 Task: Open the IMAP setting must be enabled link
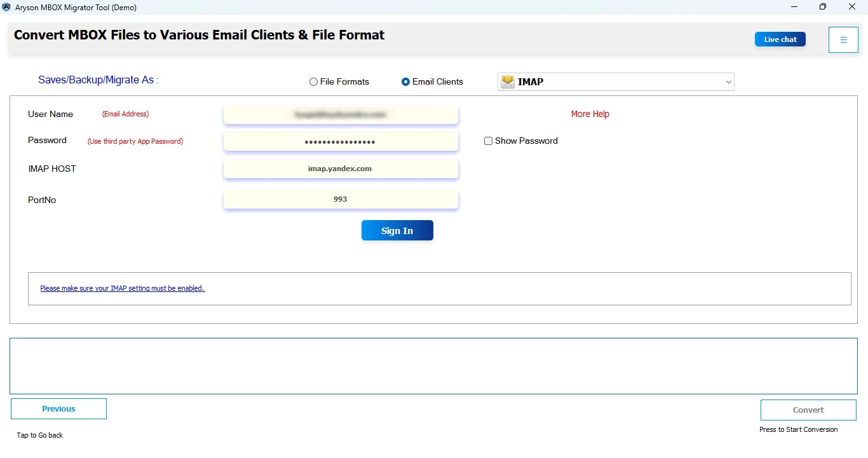[122, 288]
